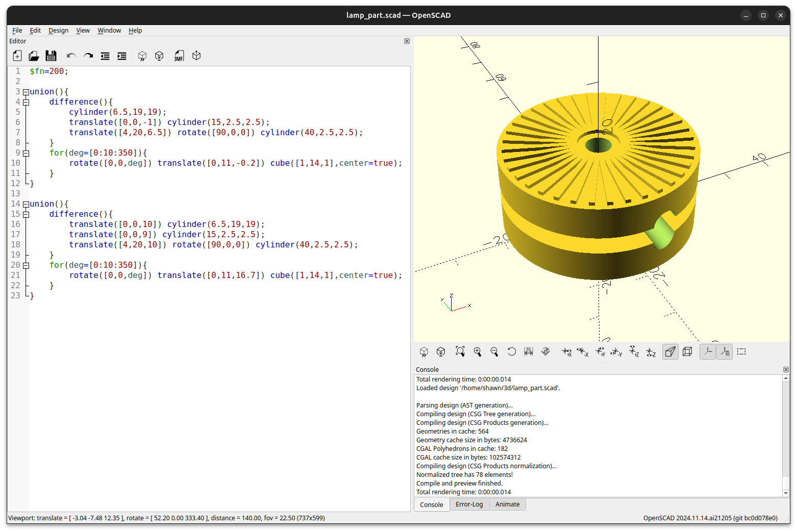This screenshot has height=532, width=797.
Task: Click Preview icon in the viewer toolbar
Action: pos(424,351)
